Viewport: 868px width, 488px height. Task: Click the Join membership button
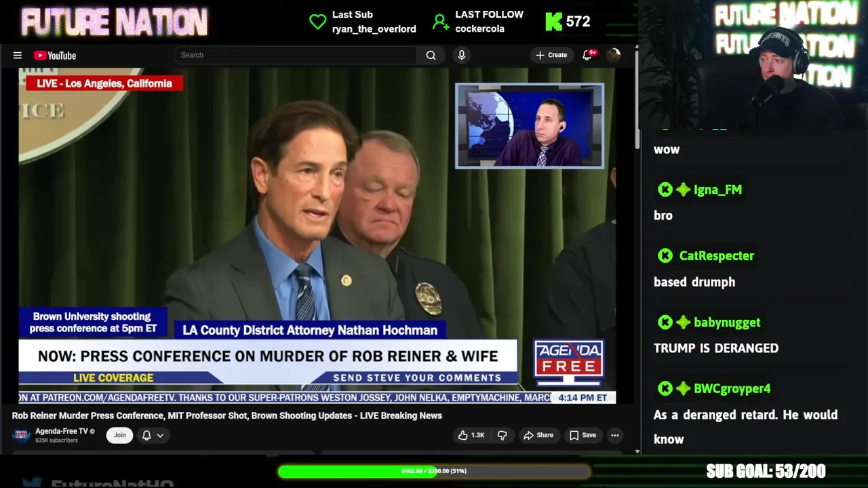click(119, 435)
